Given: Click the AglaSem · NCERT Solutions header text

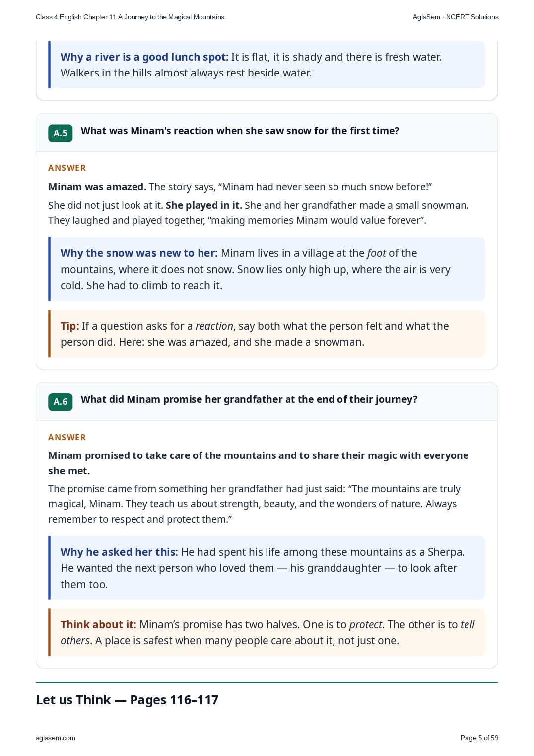Looking at the screenshot, I should click(456, 17).
